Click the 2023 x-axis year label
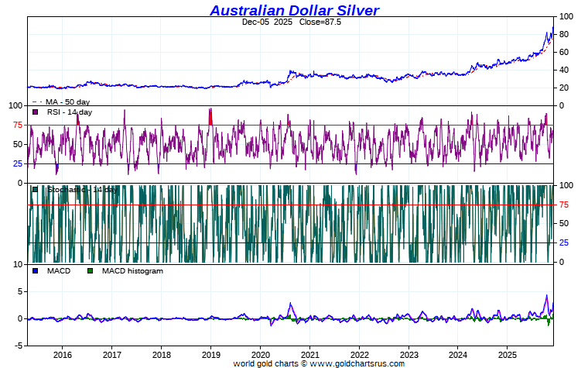 click(409, 355)
